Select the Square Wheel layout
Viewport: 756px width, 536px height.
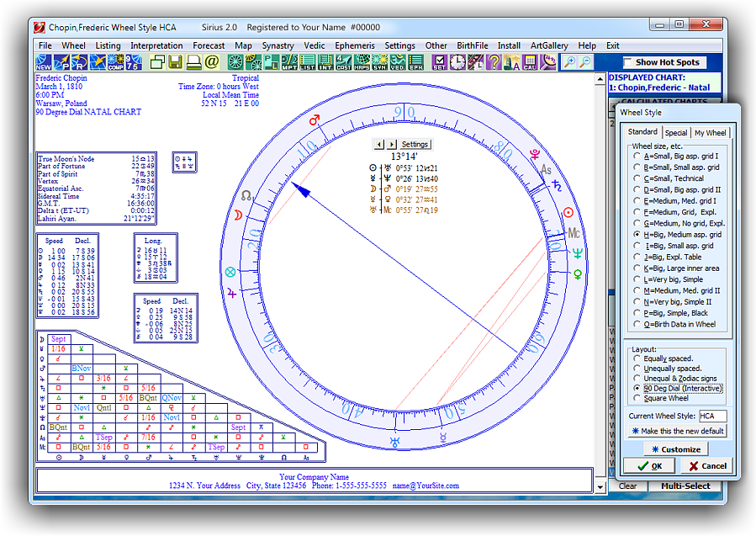[x=637, y=398]
